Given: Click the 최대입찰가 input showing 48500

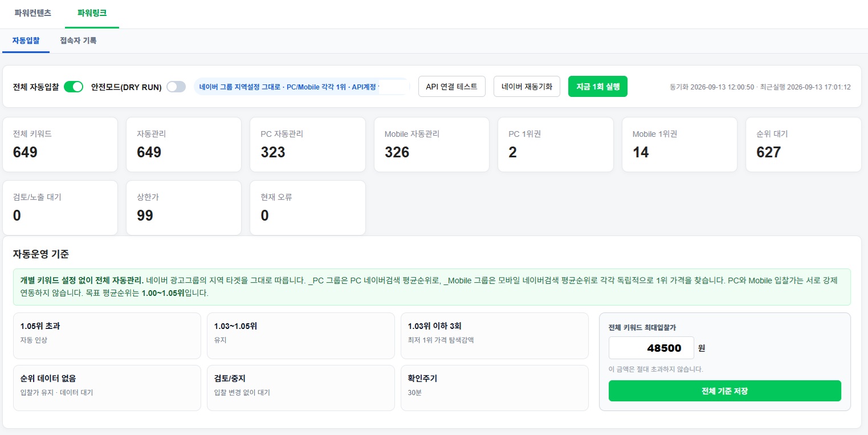Looking at the screenshot, I should (651, 348).
